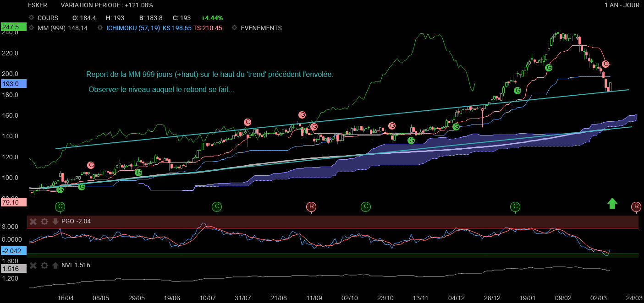Screen dimensions: 644x303
Task: Open EVENEMENTS settings gear
Action: (234, 28)
